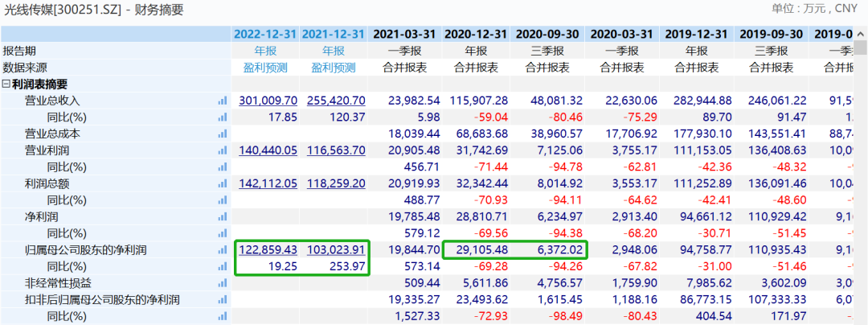Open forecast net profit link 103,023.91
Image resolution: width=868 pixels, height=325 pixels.
pos(336,250)
